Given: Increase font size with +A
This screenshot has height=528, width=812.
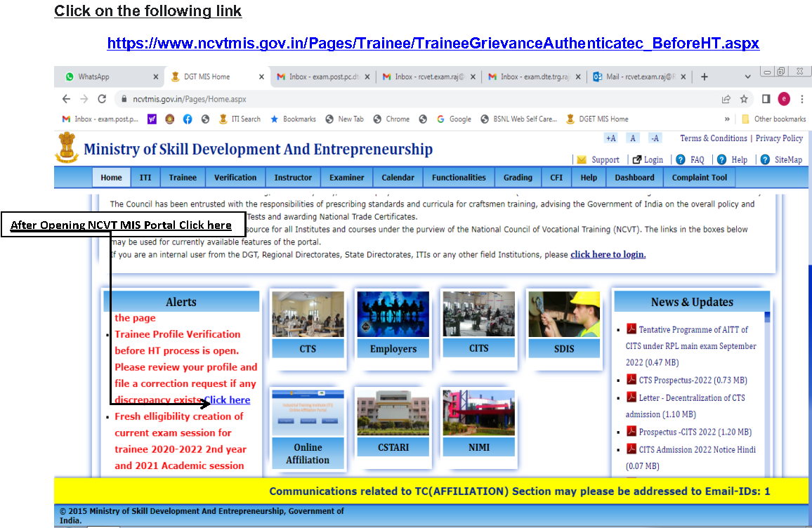Looking at the screenshot, I should pos(611,138).
